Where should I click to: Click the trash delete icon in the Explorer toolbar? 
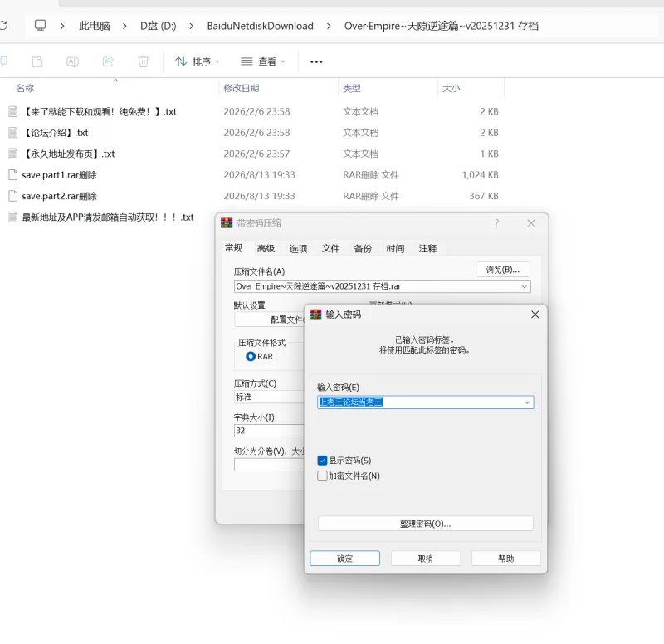point(143,61)
